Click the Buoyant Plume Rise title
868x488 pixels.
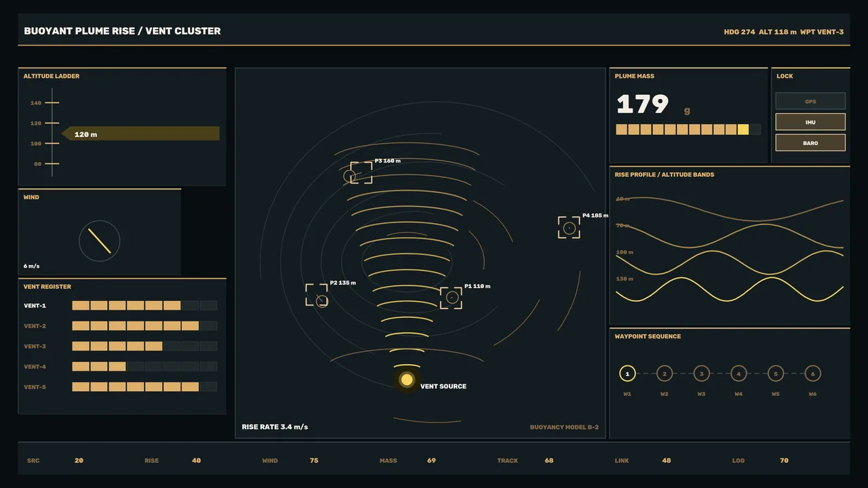pos(122,31)
